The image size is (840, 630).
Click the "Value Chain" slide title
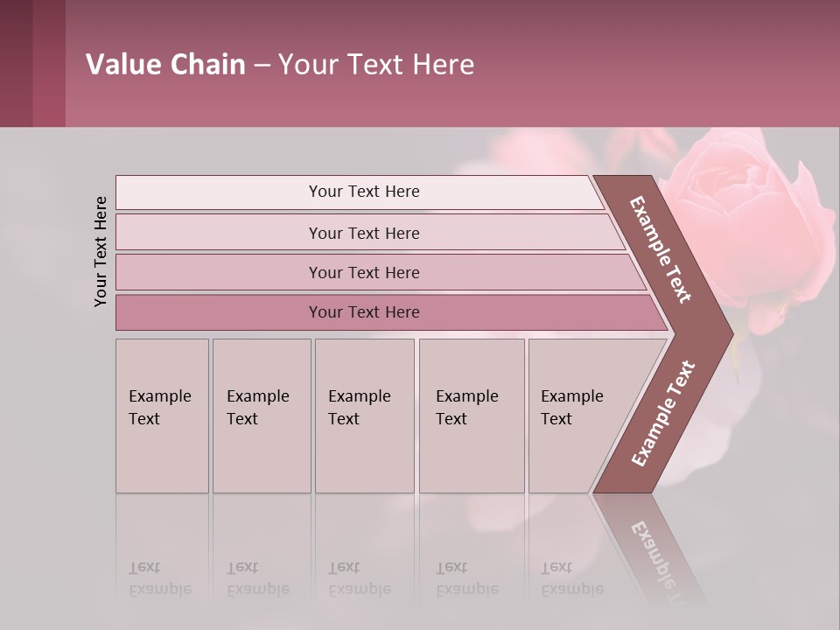click(280, 65)
